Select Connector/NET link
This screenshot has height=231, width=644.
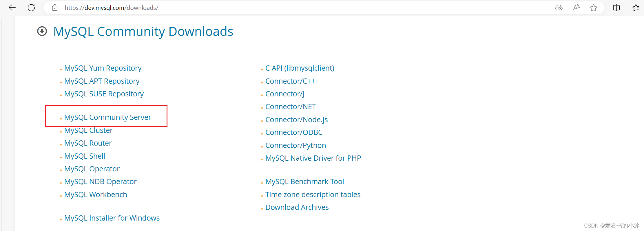pyautogui.click(x=291, y=107)
